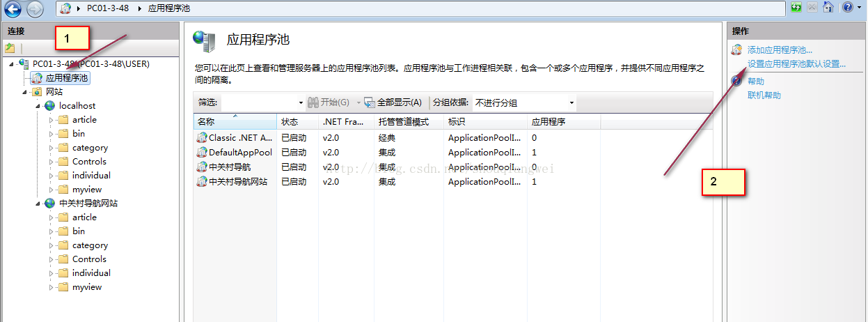The image size is (868, 322).
Task: Click myview folder under 中关村导航网站
Action: pyautogui.click(x=87, y=287)
